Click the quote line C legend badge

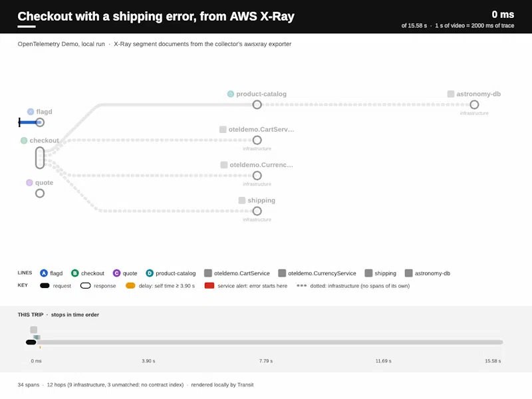pyautogui.click(x=116, y=273)
